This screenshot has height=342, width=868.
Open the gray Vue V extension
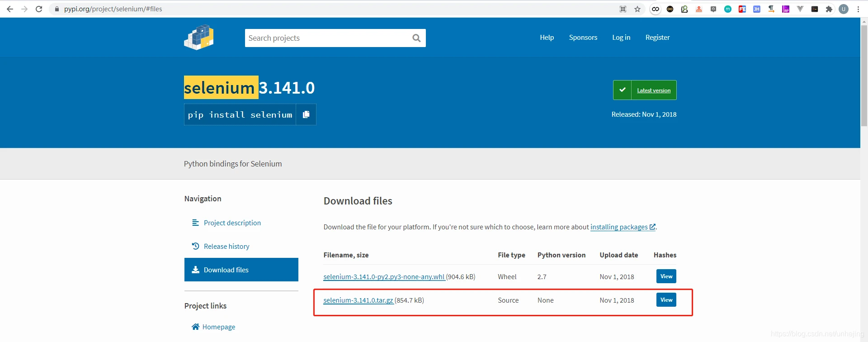pyautogui.click(x=800, y=9)
